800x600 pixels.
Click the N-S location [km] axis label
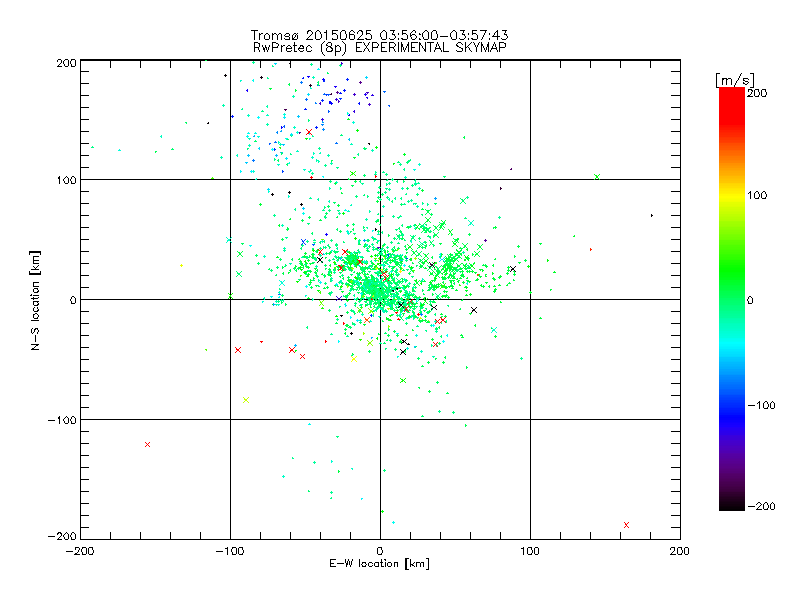[x=35, y=300]
